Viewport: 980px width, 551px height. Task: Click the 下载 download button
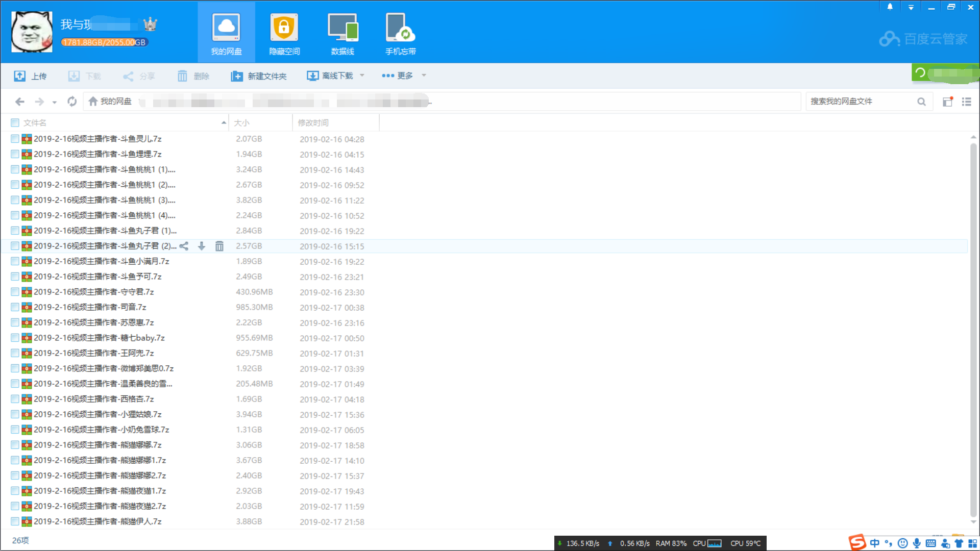coord(84,76)
